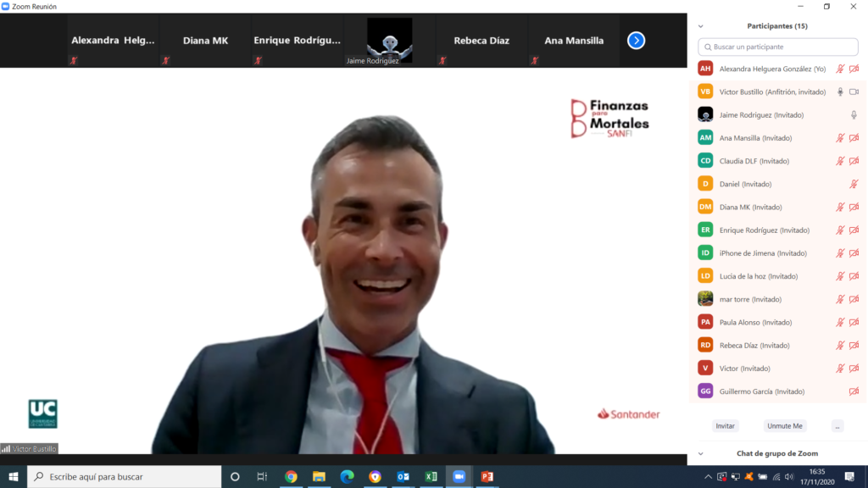Click the next-participants arrow in the video strip
The image size is (868, 488).
tap(636, 40)
